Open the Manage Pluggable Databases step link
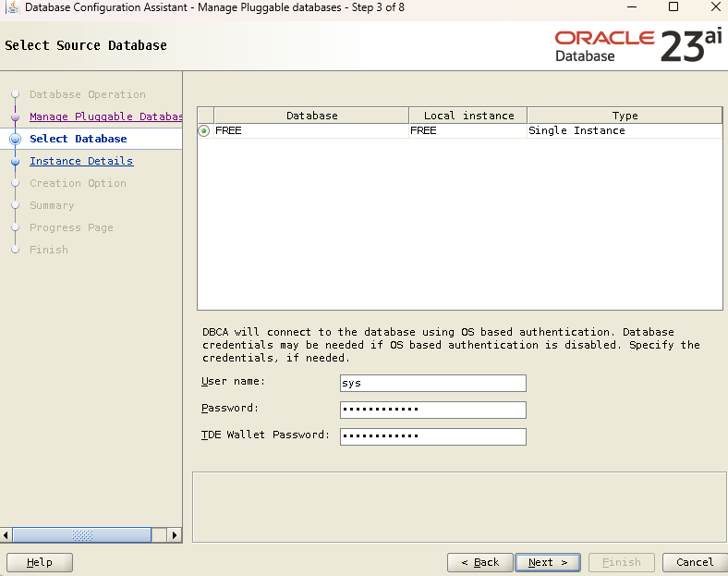This screenshot has height=576, width=728. (106, 116)
